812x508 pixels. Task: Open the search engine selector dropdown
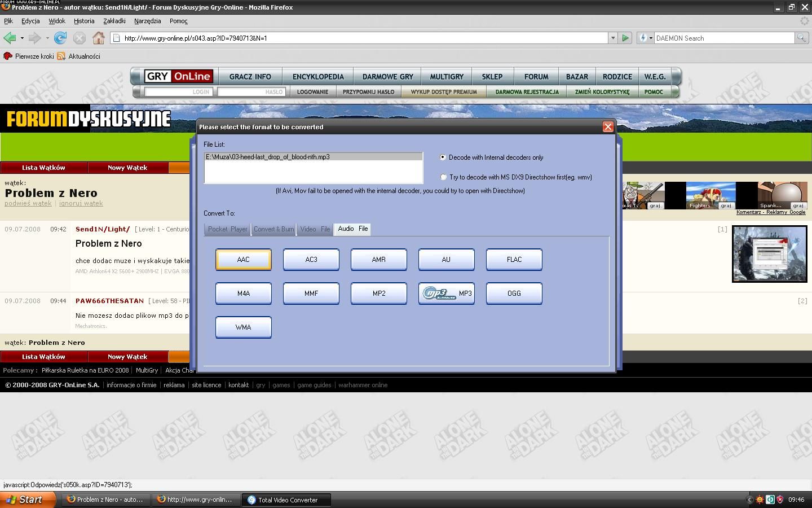click(645, 38)
